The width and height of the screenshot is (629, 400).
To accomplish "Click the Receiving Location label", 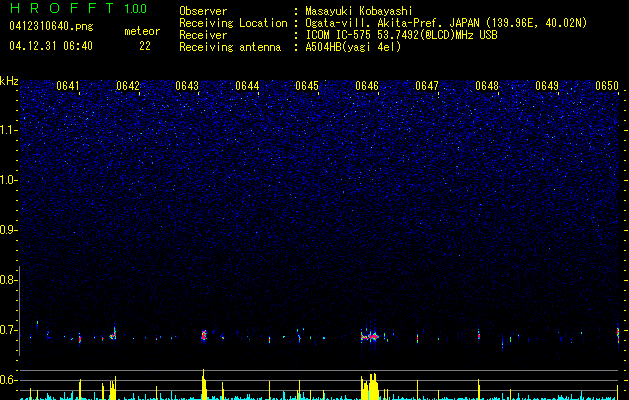I will tap(233, 23).
